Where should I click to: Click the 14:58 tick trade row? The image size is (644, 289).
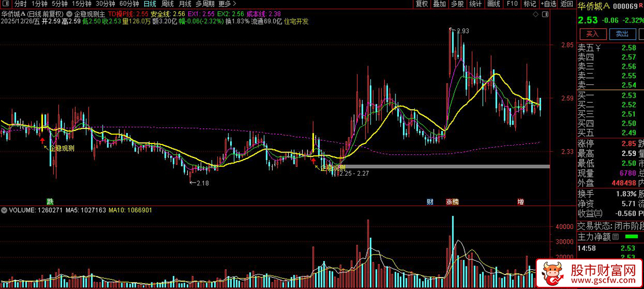(610, 248)
